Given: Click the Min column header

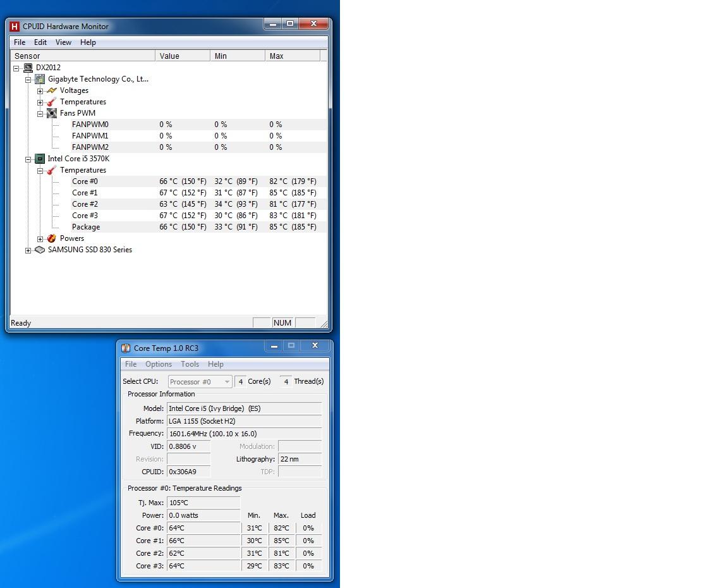Looking at the screenshot, I should pos(237,56).
